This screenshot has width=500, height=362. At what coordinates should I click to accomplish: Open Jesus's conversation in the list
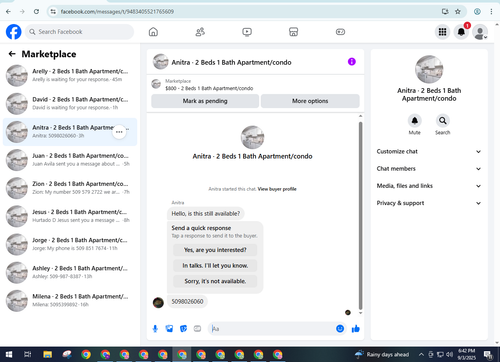pos(70,216)
